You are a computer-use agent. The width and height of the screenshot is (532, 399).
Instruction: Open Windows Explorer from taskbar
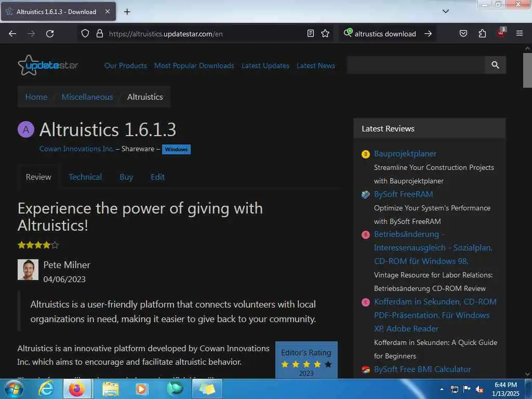(111, 389)
